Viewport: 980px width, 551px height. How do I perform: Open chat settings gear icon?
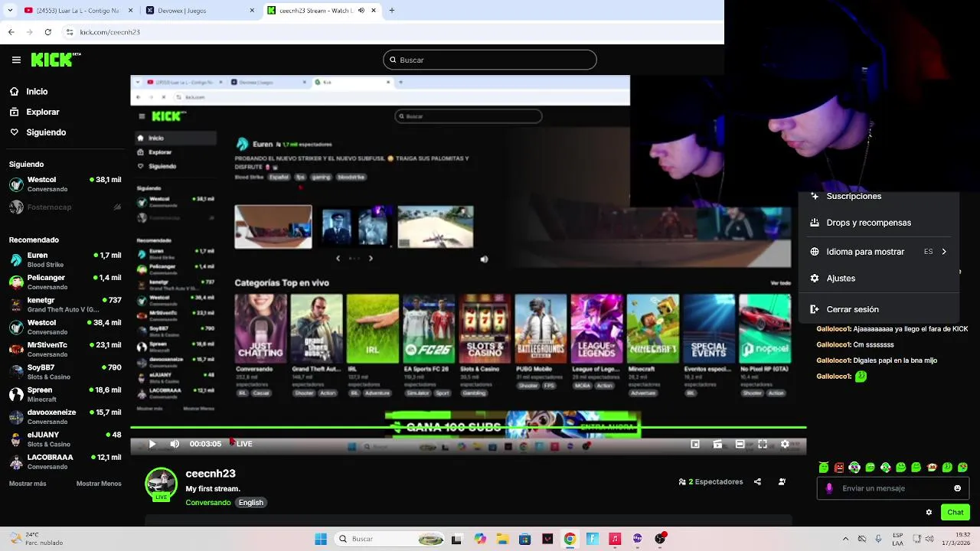coord(929,512)
